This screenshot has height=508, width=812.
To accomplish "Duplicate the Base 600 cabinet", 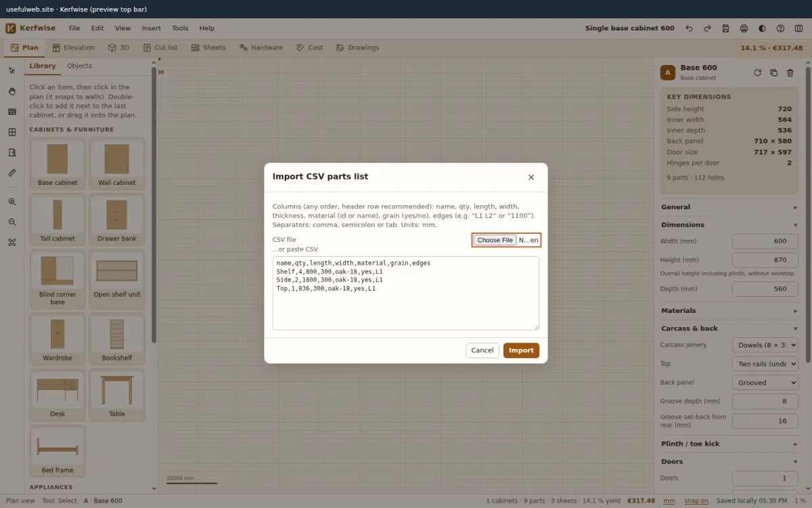I will pyautogui.click(x=773, y=72).
